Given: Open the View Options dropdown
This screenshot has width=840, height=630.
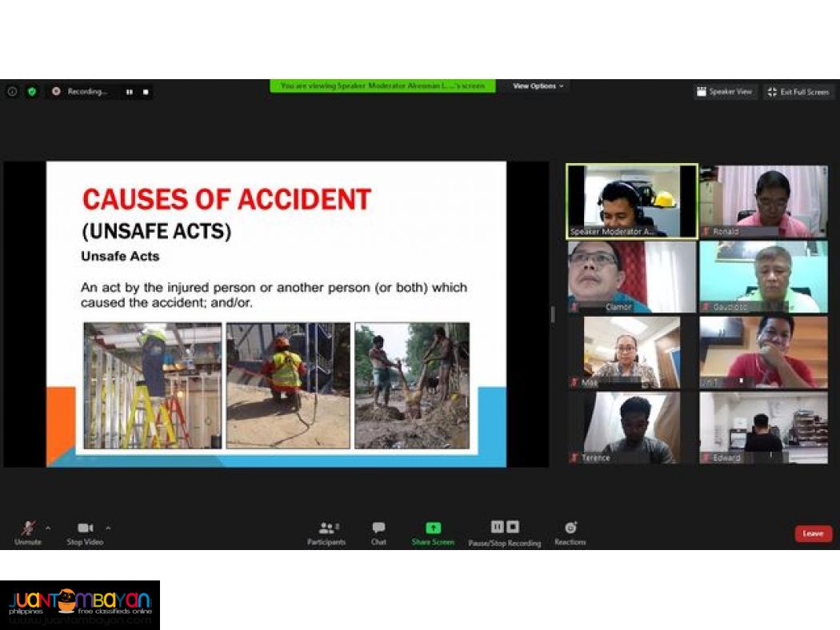Looking at the screenshot, I should (x=536, y=86).
